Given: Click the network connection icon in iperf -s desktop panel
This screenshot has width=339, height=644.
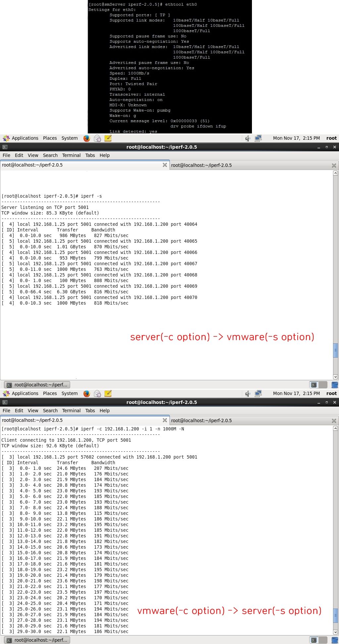Looking at the screenshot, I should [x=258, y=138].
